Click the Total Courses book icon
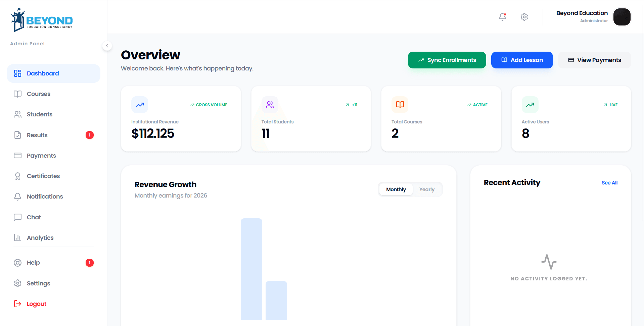 (x=400, y=105)
